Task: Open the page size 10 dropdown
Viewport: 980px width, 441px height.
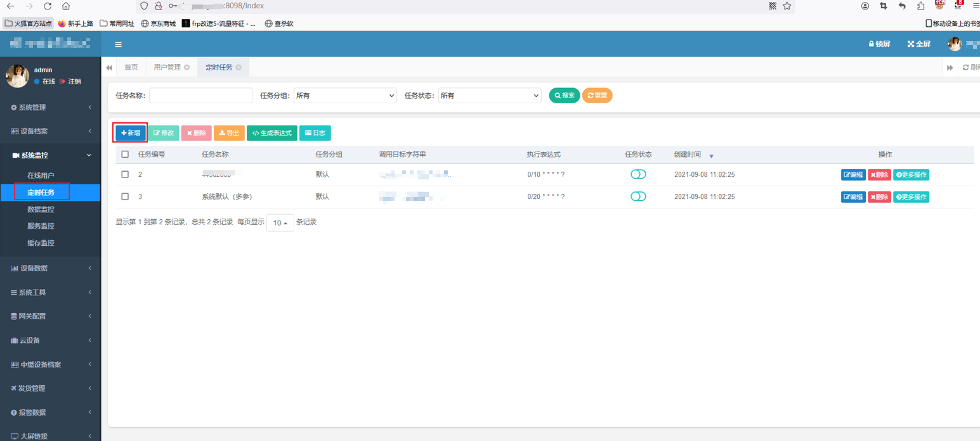Action: pos(280,222)
